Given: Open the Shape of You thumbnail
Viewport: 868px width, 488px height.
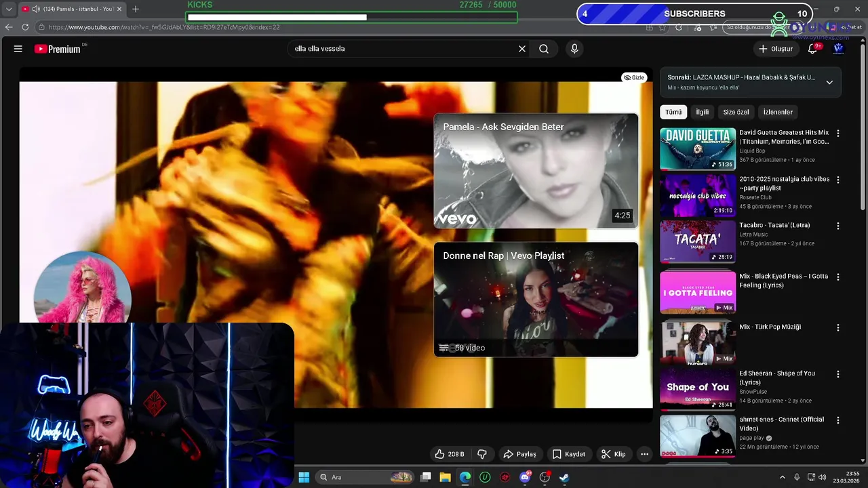Looking at the screenshot, I should (x=698, y=389).
